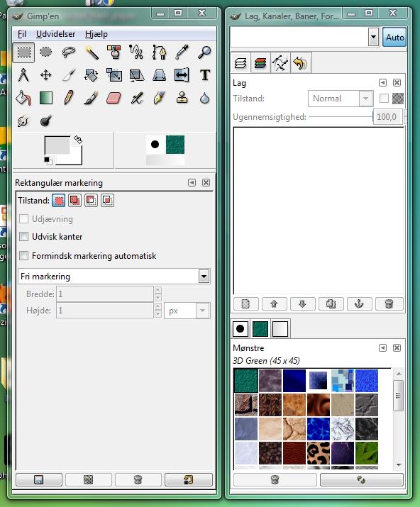Image resolution: width=420 pixels, height=507 pixels.
Task: Select the Blur/Sharpen droplet tool
Action: pos(204,98)
